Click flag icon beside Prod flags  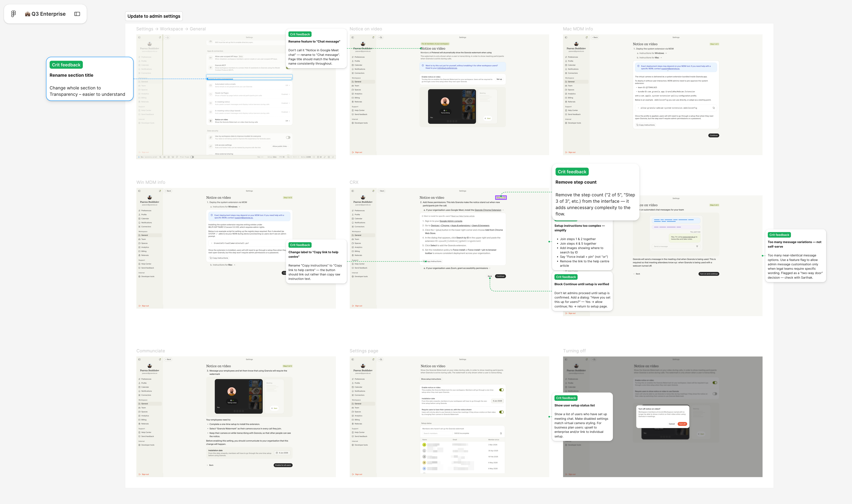coord(177,157)
